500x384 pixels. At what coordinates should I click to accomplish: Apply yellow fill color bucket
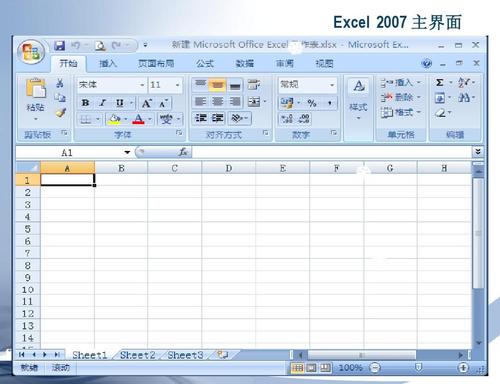point(114,119)
